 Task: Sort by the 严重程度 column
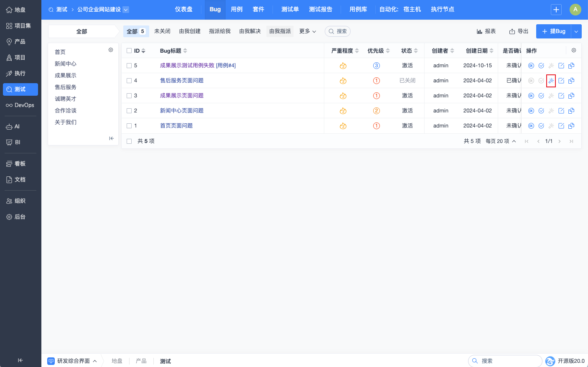click(x=345, y=51)
